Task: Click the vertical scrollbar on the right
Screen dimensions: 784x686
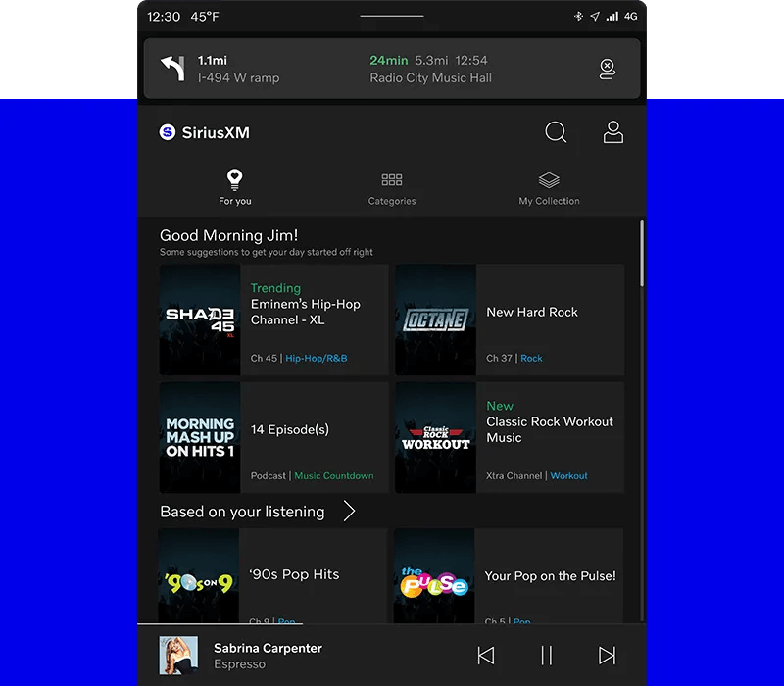Action: tap(642, 255)
